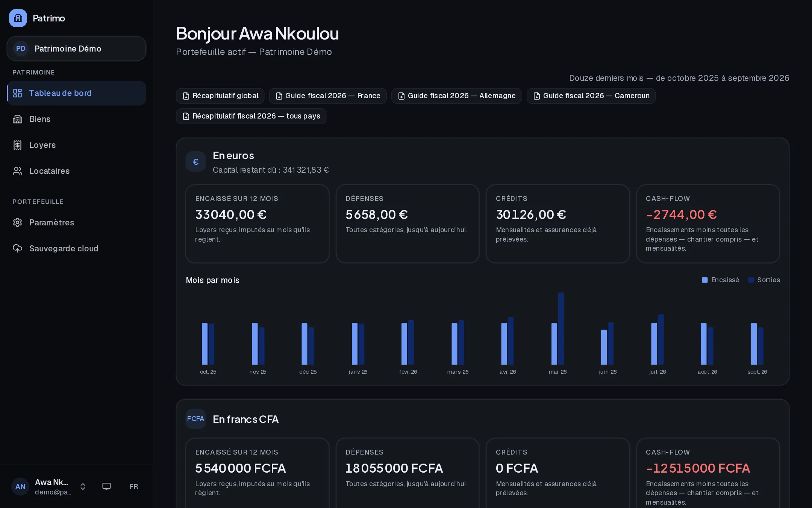The width and height of the screenshot is (812, 508).
Task: Open Biens from the sidebar
Action: tap(76, 119)
